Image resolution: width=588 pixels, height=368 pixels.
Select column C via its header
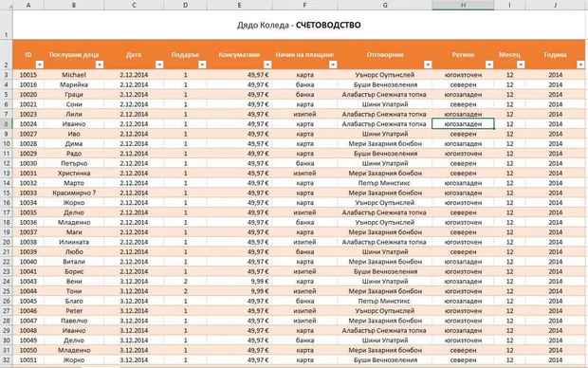pos(134,5)
